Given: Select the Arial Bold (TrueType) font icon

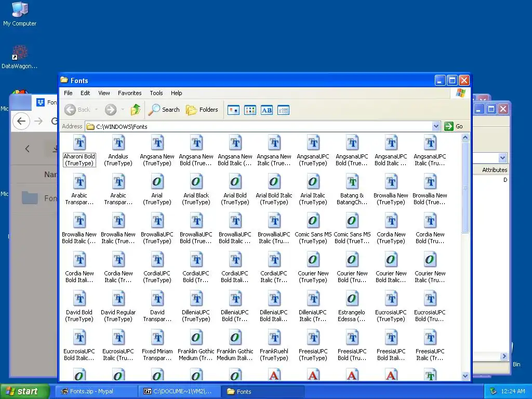Looking at the screenshot, I should pos(235,182).
